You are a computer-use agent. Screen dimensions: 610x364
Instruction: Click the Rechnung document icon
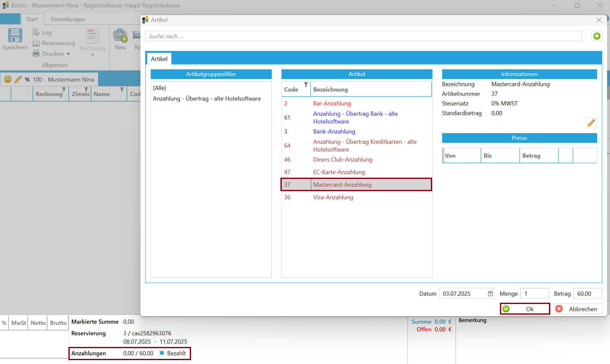[92, 36]
